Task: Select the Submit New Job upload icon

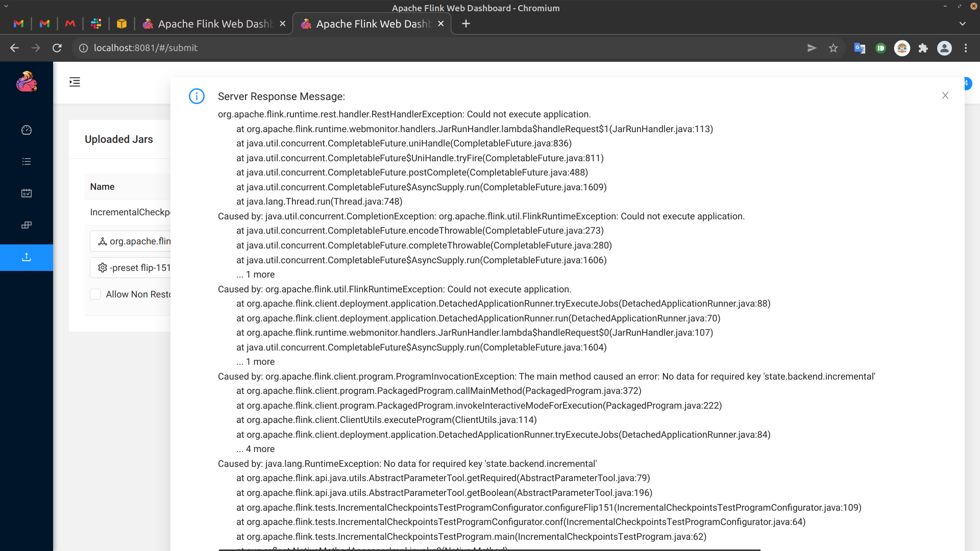Action: 26,257
